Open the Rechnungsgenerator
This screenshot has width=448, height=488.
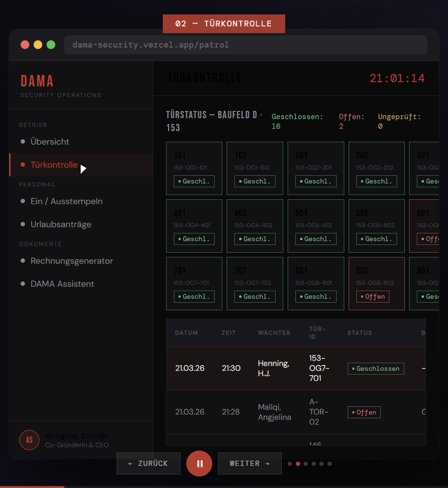81,261
